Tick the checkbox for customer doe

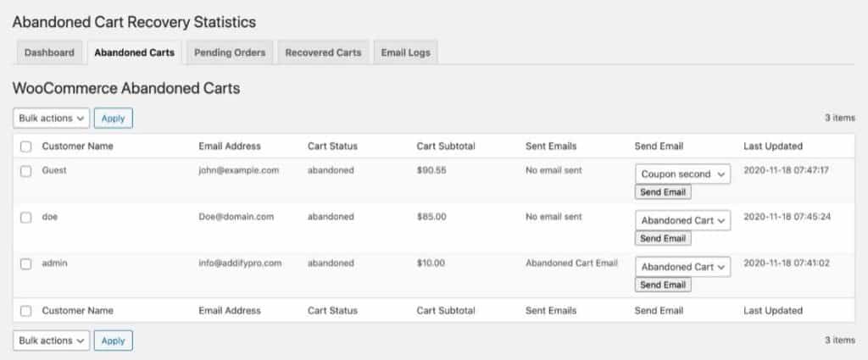26,218
